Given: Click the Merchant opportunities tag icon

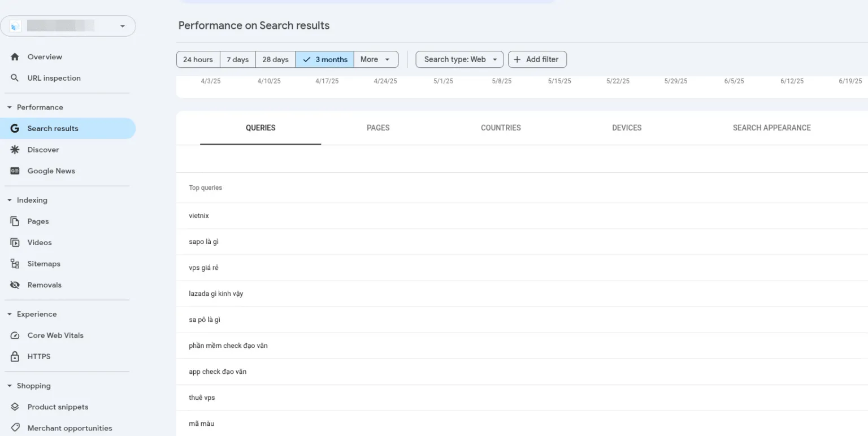Looking at the screenshot, I should (15, 428).
